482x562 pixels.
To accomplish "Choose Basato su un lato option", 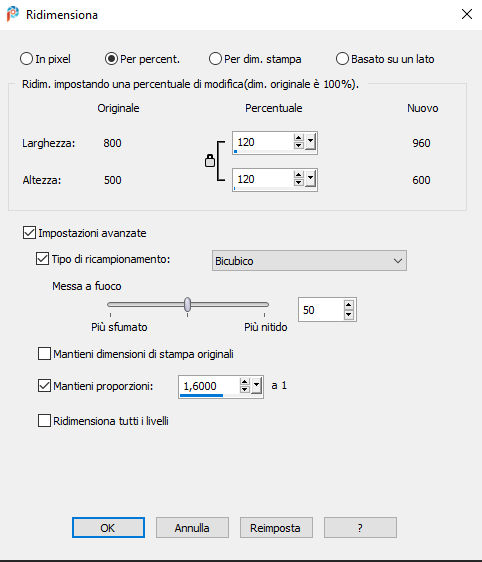I will point(342,59).
